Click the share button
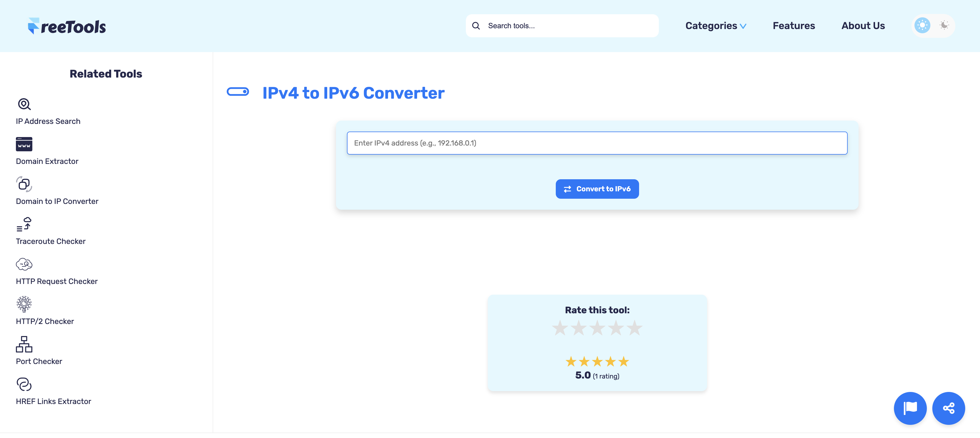 (948, 408)
